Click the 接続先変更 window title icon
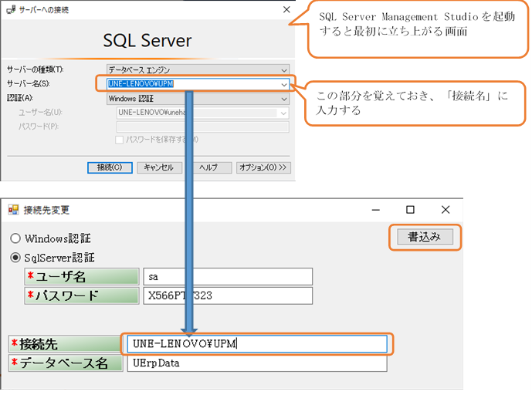Screen dimensions: 532x395 point(13,210)
